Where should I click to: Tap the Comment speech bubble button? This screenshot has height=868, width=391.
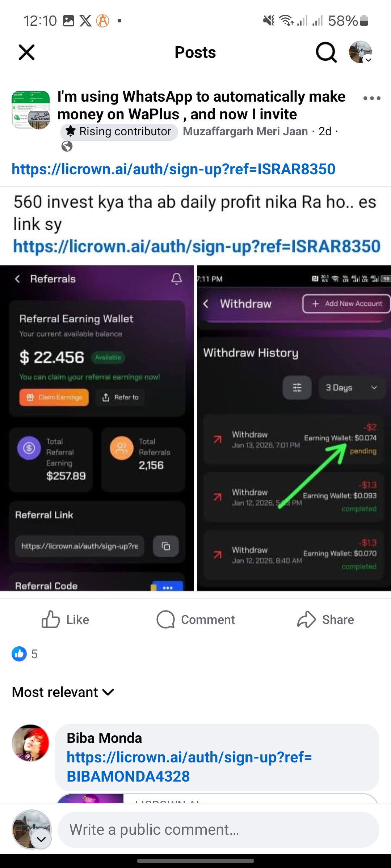(x=195, y=620)
